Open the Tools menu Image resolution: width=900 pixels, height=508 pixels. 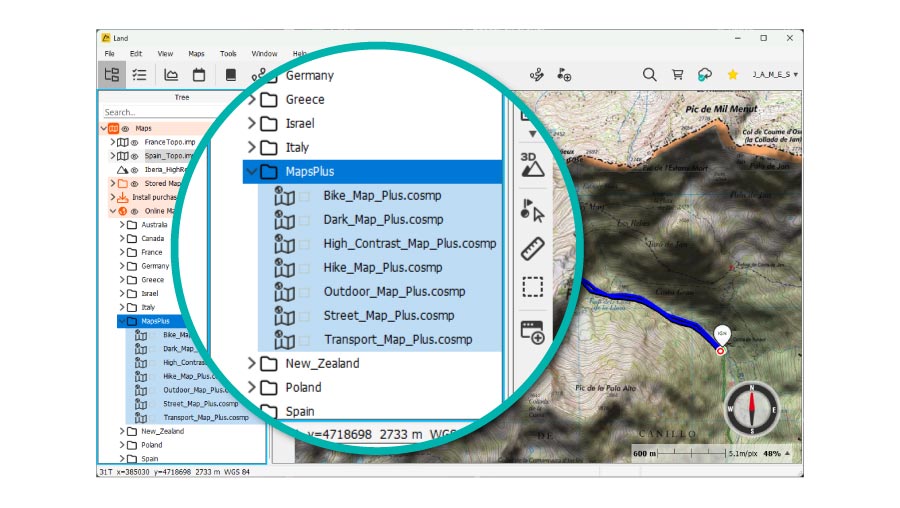pyautogui.click(x=228, y=53)
